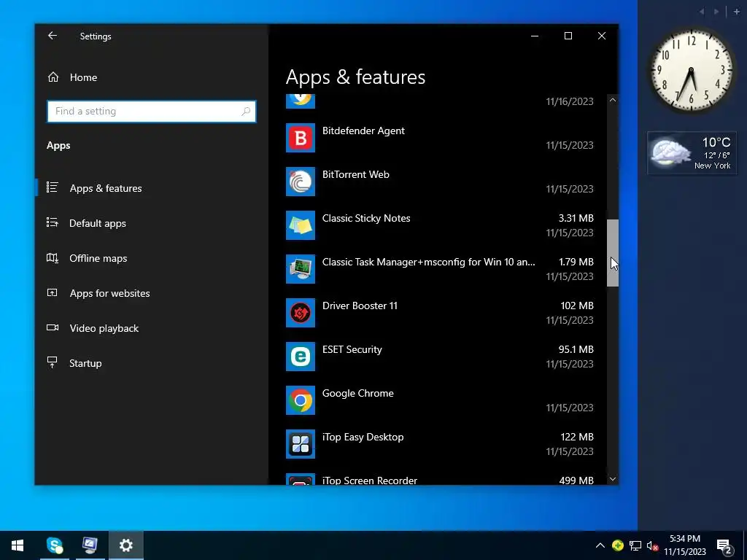Screen dimensions: 747x560
Task: Go back using the Settings back arrow
Action: tap(53, 36)
